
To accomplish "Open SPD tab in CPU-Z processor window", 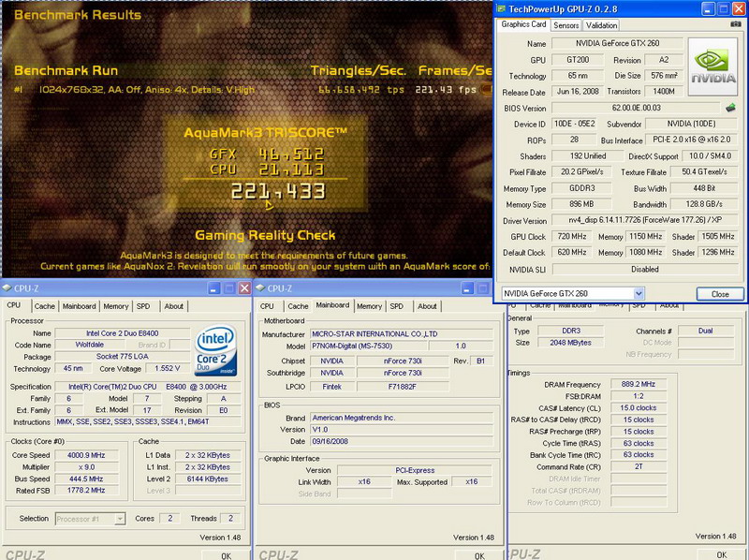I will tap(143, 306).
